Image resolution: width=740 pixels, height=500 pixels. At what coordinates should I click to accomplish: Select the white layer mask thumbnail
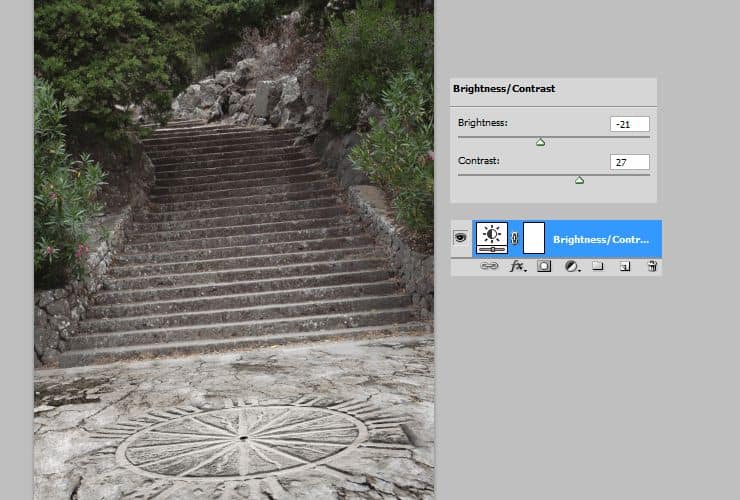533,238
